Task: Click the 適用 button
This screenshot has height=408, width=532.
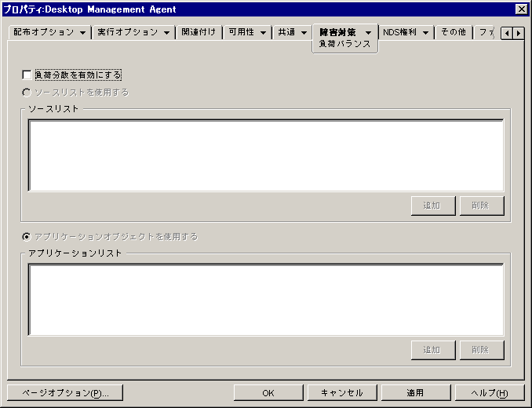Action: (416, 393)
